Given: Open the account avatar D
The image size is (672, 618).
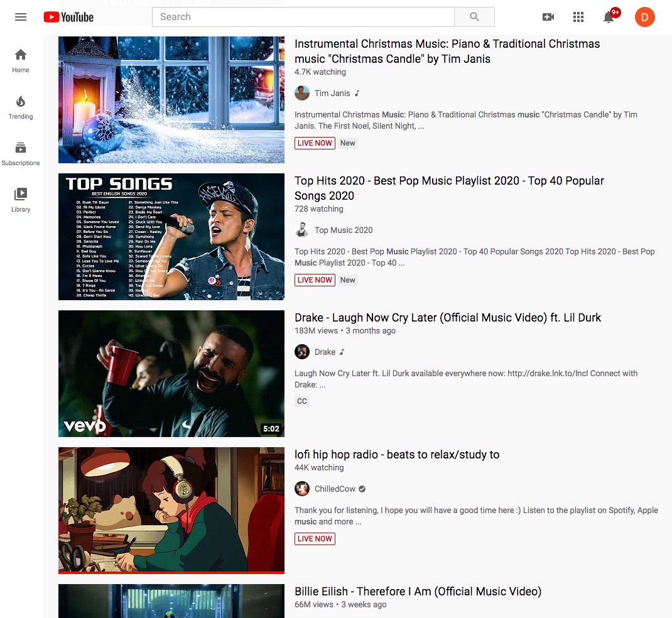Looking at the screenshot, I should coord(644,17).
